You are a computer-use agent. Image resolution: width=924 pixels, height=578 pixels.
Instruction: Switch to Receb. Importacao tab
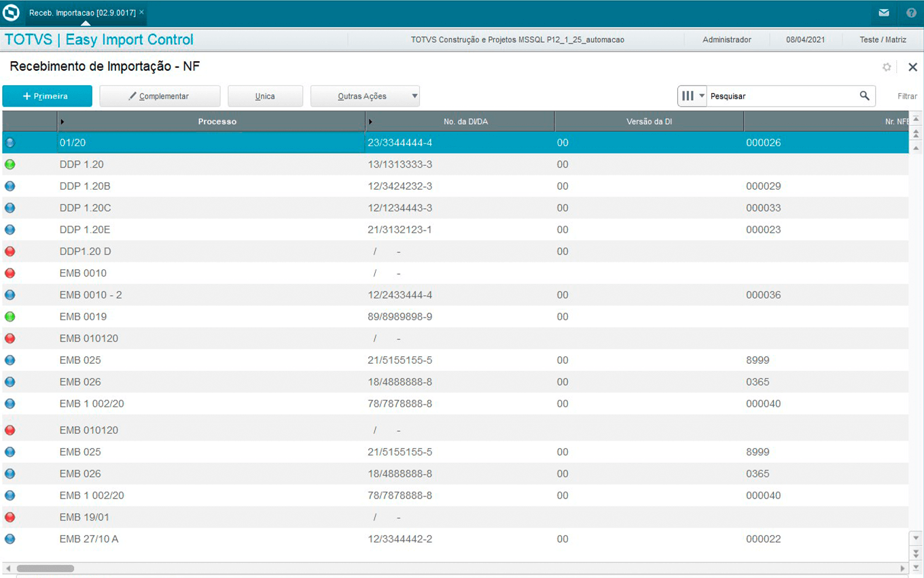coord(82,13)
